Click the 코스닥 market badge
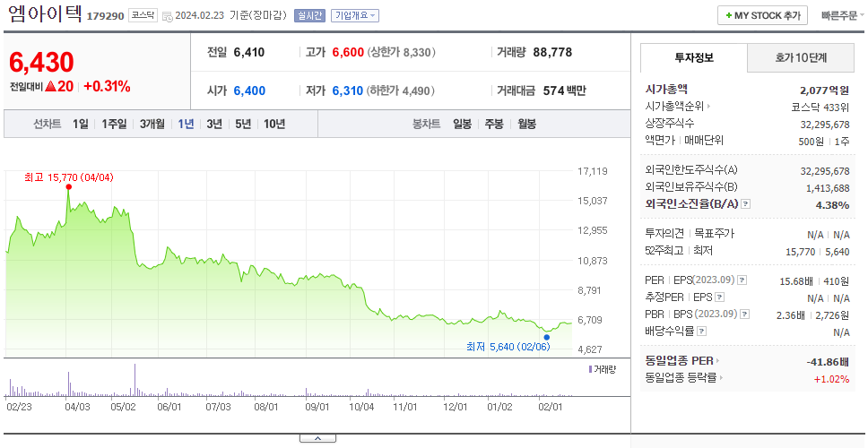 click(x=143, y=15)
